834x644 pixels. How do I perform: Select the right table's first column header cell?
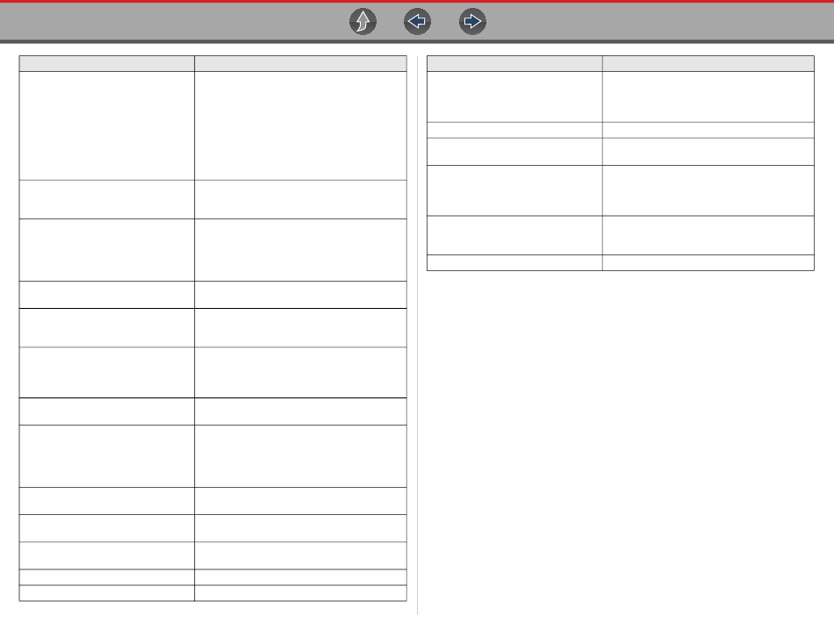click(x=514, y=64)
